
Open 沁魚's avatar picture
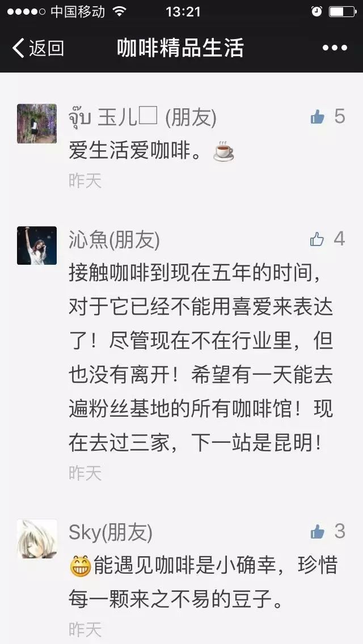37,245
